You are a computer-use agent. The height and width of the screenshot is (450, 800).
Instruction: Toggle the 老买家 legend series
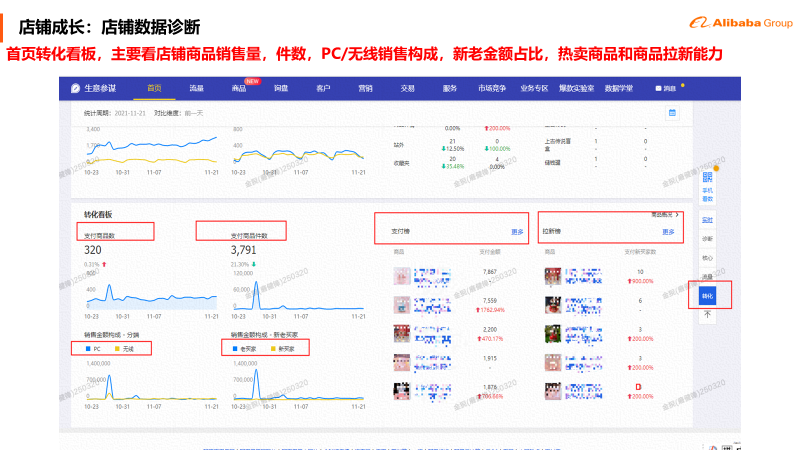coord(245,348)
